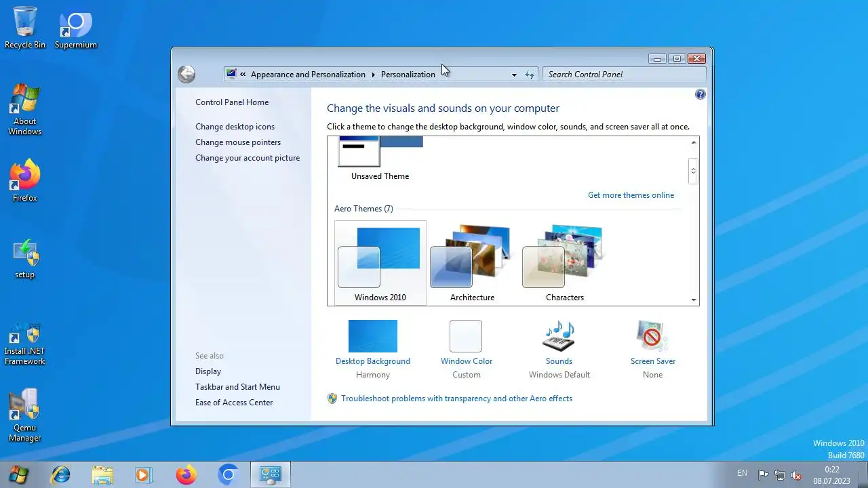
Task: Expand the double chevron in the address bar
Action: (243, 75)
